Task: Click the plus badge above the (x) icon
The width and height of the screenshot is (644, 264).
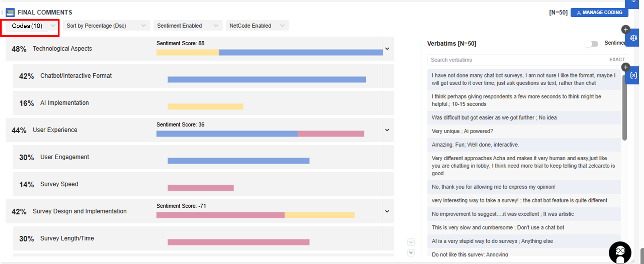Action: 625,67
